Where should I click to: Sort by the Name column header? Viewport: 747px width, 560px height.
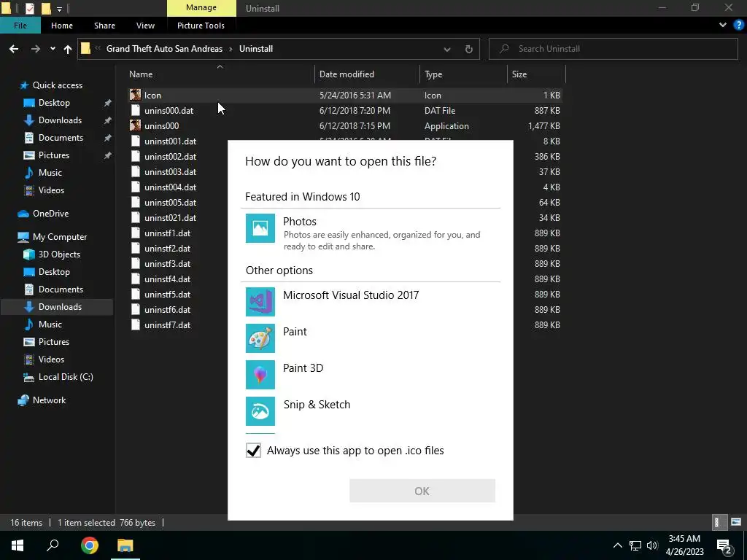pyautogui.click(x=220, y=74)
